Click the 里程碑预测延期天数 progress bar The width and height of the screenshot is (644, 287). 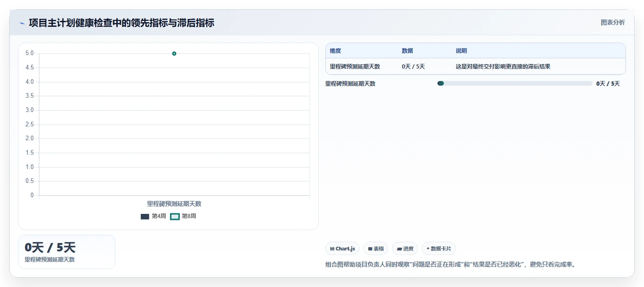pyautogui.click(x=515, y=83)
